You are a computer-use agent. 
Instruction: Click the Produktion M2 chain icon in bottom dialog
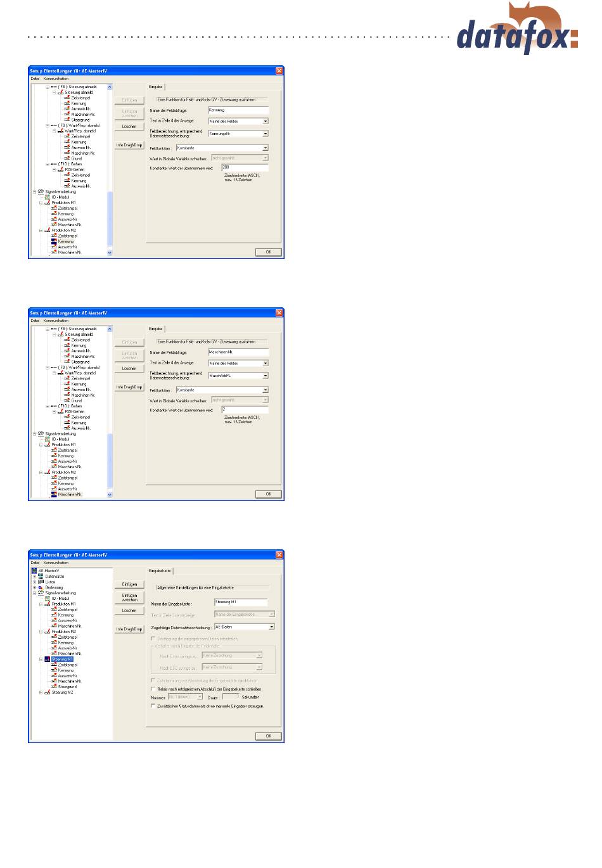click(48, 632)
